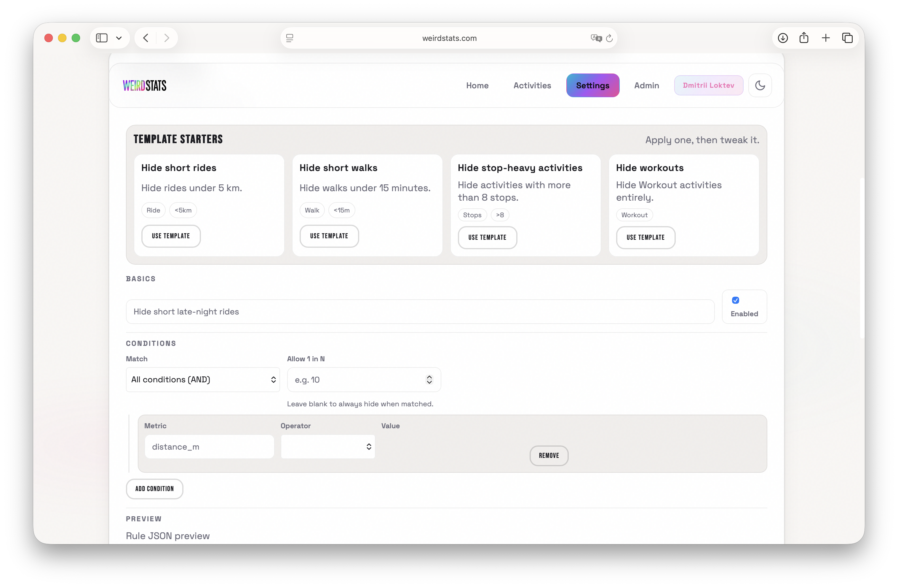Open the Operator dropdown

[327, 447]
